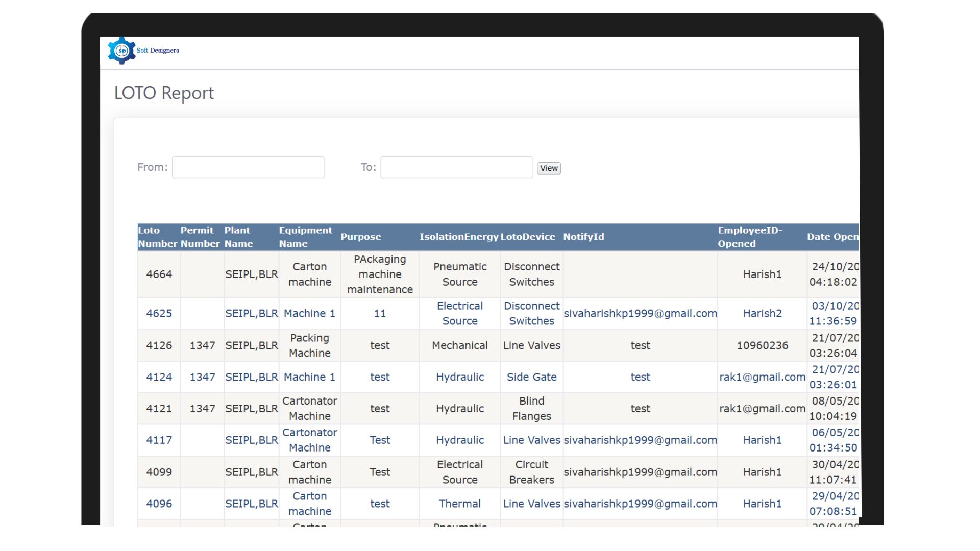Image resolution: width=980 pixels, height=551 pixels.
Task: Click the Soft Designers gear logo
Action: [121, 50]
